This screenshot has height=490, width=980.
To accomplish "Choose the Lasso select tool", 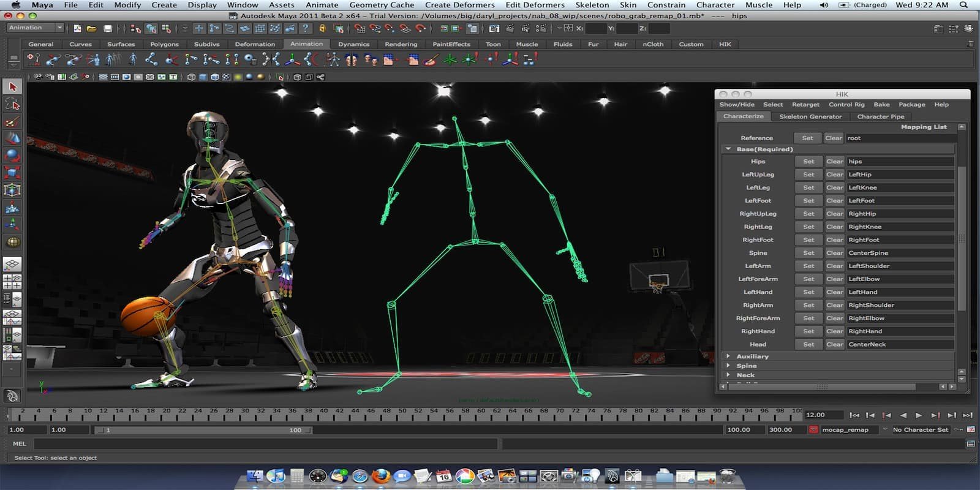I will click(12, 104).
